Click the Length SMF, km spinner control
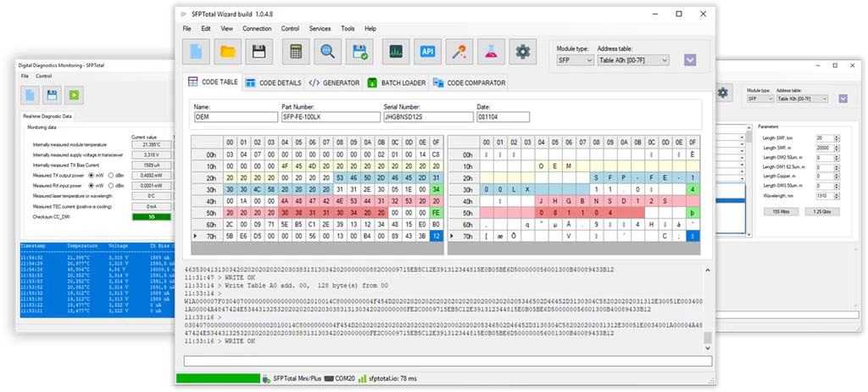This screenshot has width=868, height=392. point(837,137)
